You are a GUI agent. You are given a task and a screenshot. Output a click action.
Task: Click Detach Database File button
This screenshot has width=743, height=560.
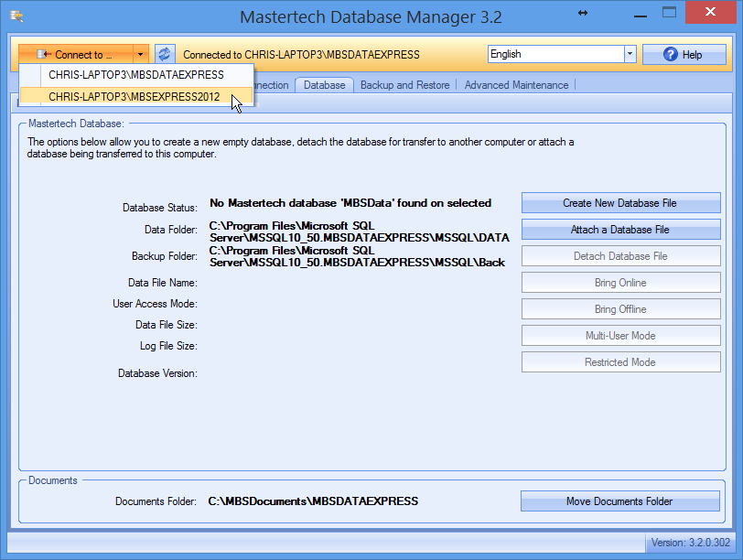620,256
